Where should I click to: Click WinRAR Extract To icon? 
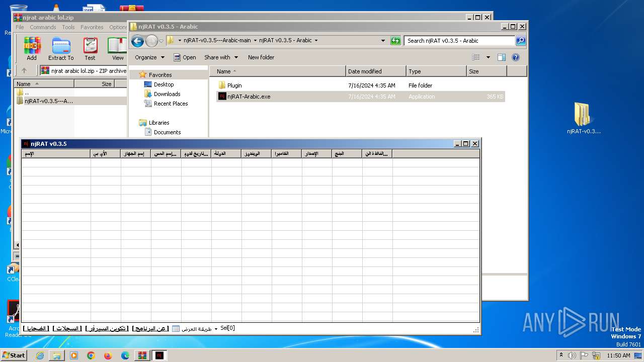click(61, 49)
